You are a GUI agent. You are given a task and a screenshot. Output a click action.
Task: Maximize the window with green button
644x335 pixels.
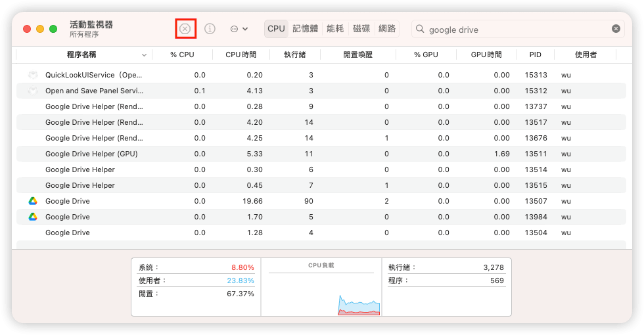click(x=53, y=29)
